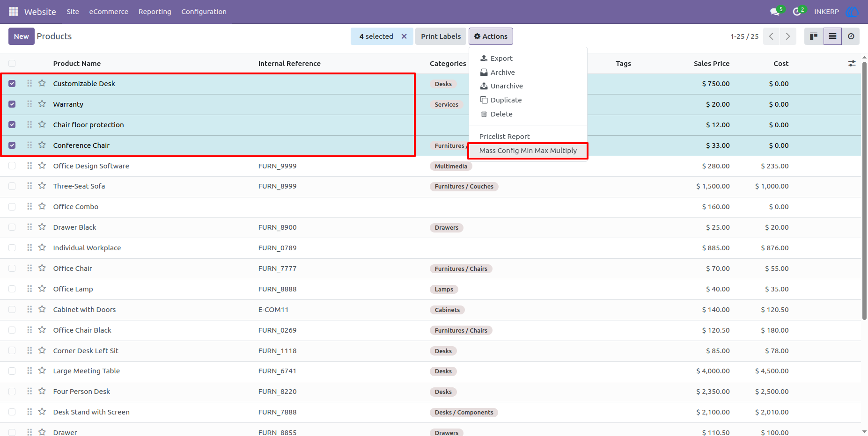Clear the 4 selected filter with X
This screenshot has width=868, height=436.
click(x=404, y=36)
